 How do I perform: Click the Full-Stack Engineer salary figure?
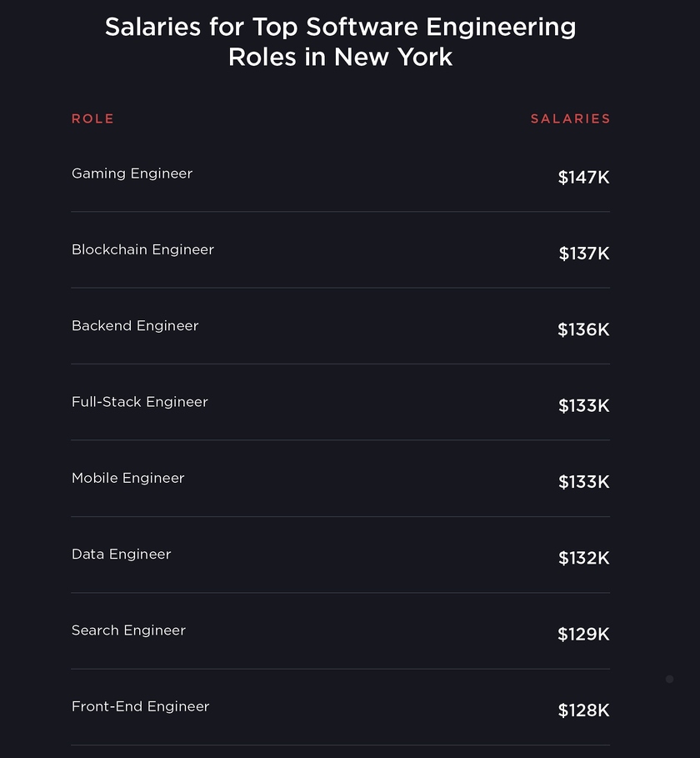583,405
